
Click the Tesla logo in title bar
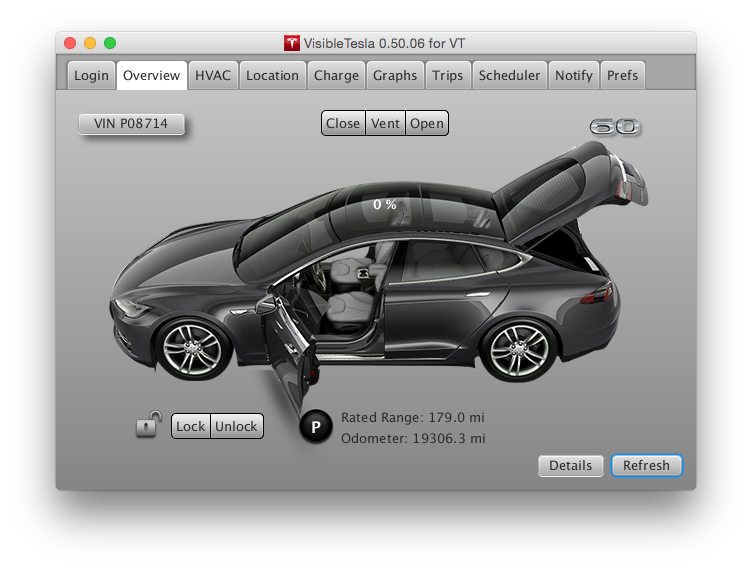click(x=292, y=43)
